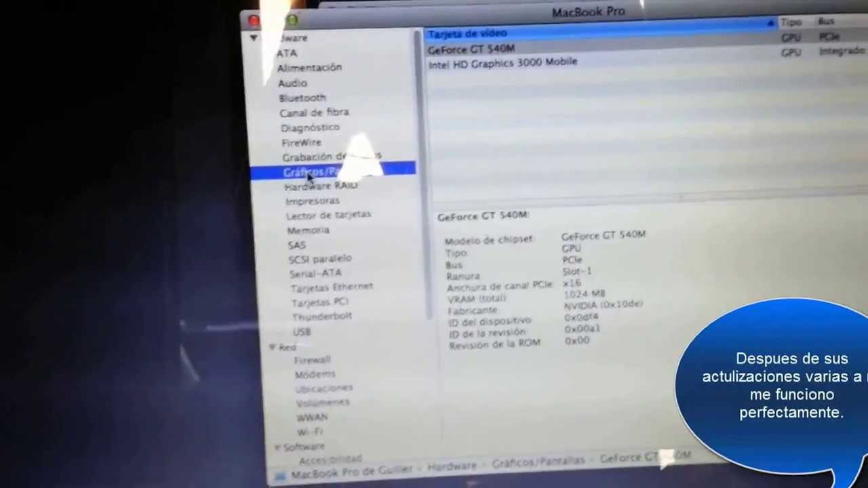Screen dimensions: 868x488
Task: Click the GeForce GT 540M detail heading
Action: click(483, 216)
